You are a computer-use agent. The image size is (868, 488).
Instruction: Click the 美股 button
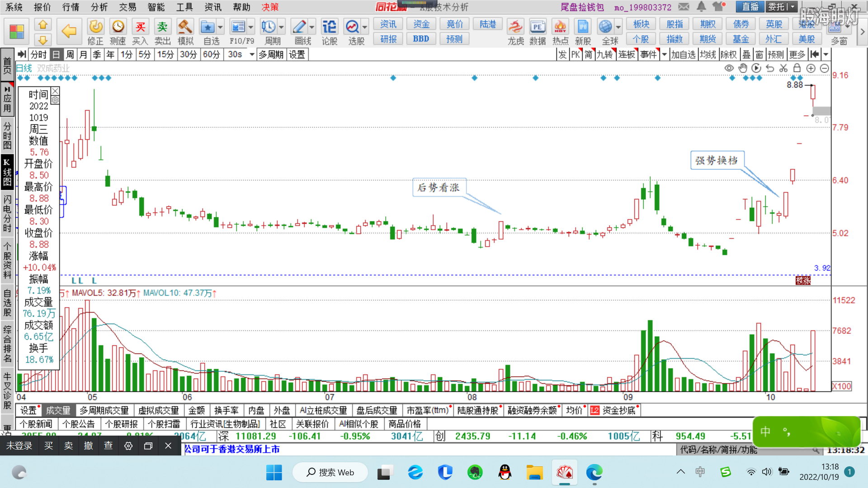click(807, 39)
